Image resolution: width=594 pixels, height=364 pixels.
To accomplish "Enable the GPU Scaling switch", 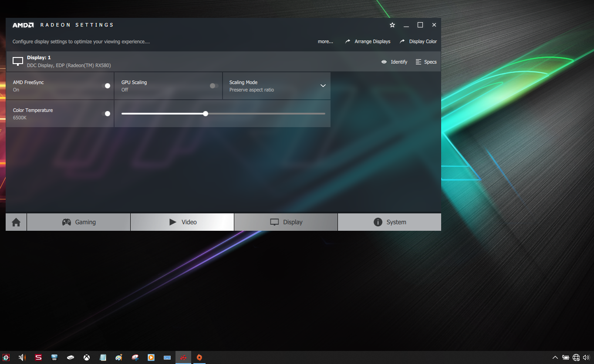I will point(214,86).
